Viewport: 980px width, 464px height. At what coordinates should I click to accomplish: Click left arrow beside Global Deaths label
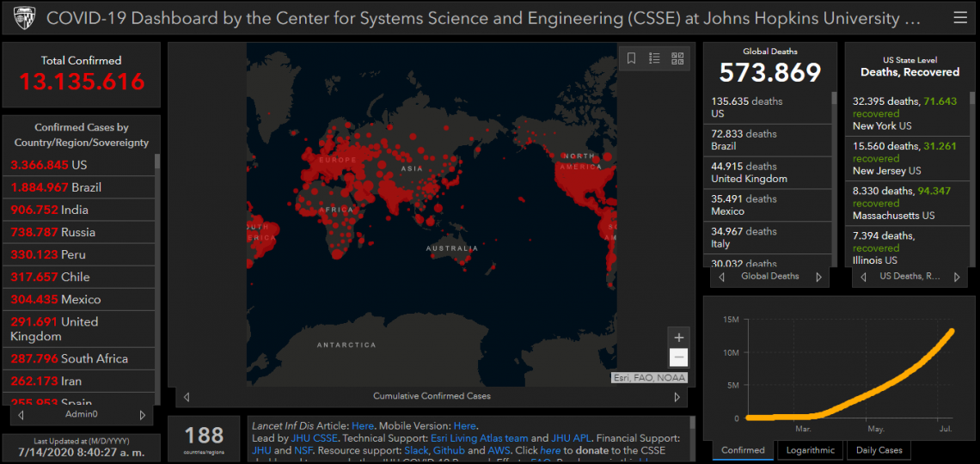[722, 277]
